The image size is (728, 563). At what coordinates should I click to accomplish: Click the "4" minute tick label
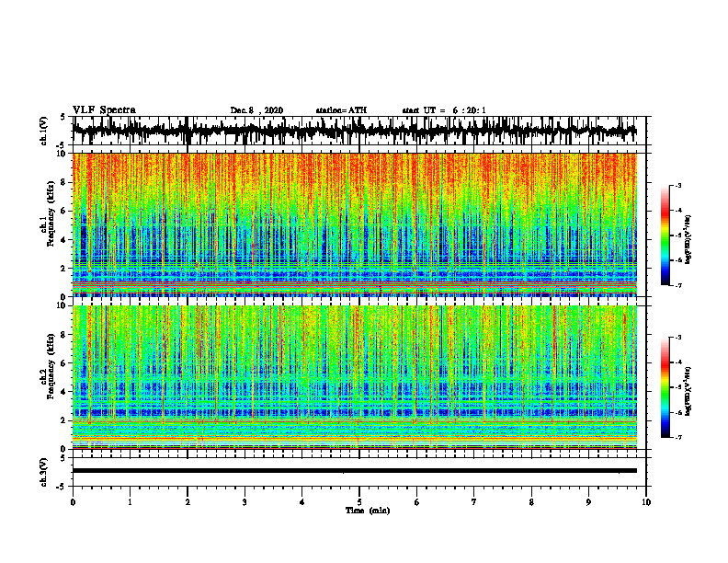tap(301, 502)
